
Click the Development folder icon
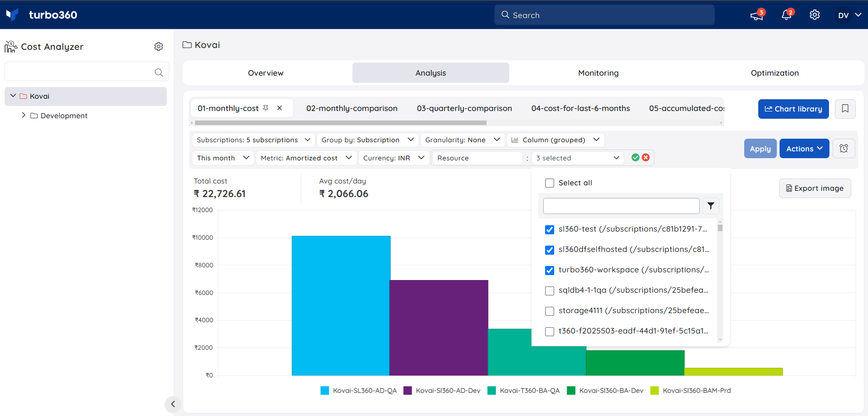(x=34, y=116)
